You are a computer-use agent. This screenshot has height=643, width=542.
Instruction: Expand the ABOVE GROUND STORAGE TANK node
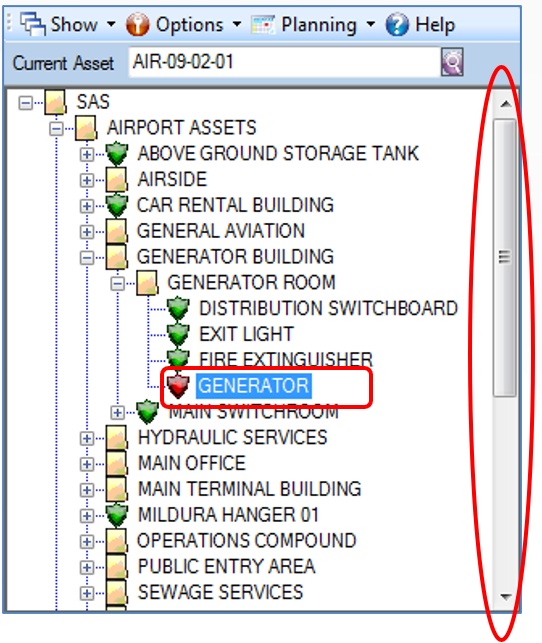click(87, 155)
